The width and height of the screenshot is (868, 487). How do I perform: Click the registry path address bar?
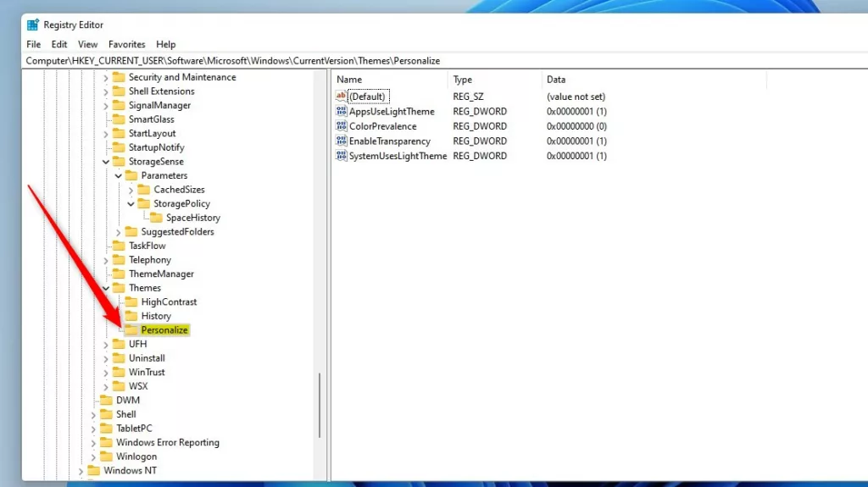click(x=444, y=61)
